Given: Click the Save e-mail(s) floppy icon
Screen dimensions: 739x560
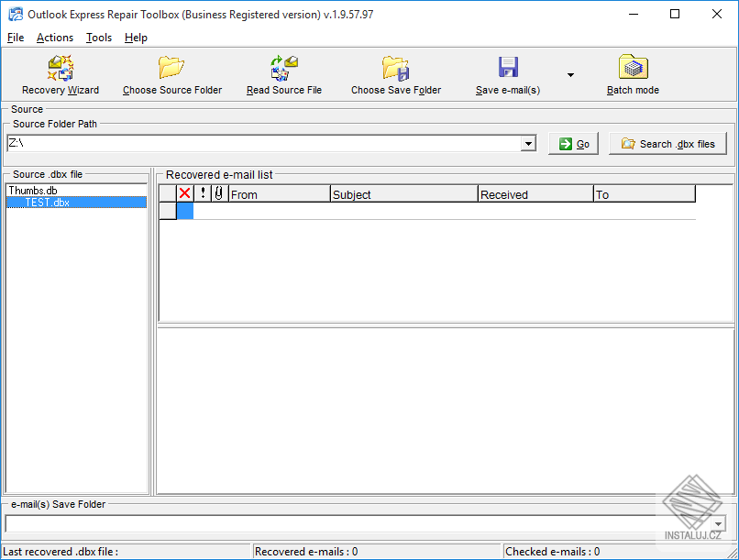Looking at the screenshot, I should [x=508, y=67].
